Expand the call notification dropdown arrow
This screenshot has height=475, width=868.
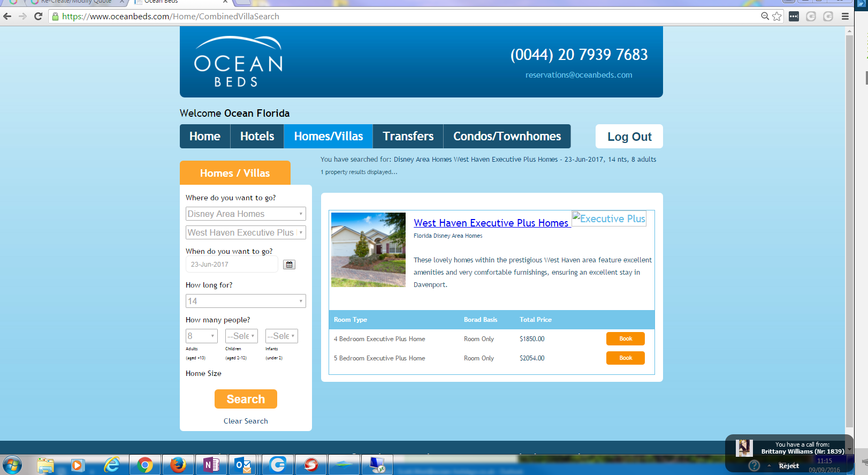click(849, 450)
